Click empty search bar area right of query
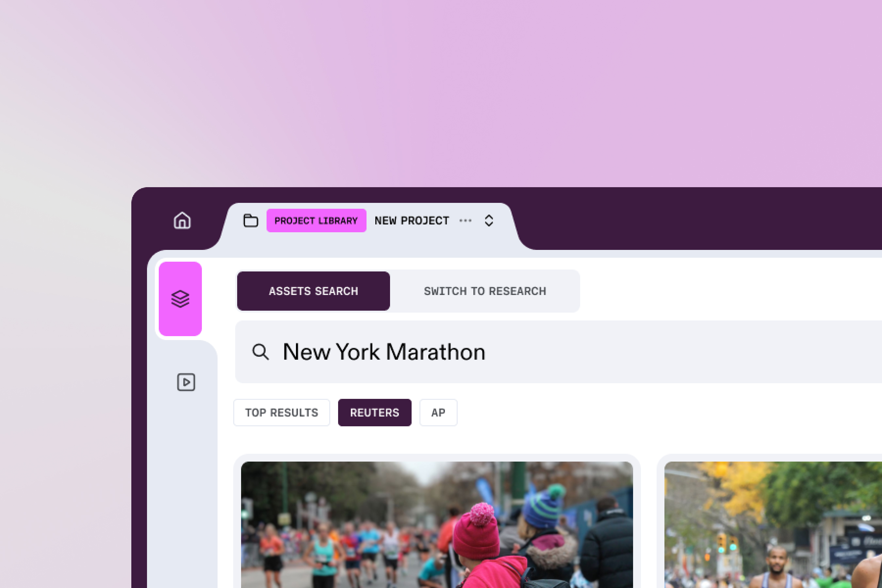 coord(675,352)
